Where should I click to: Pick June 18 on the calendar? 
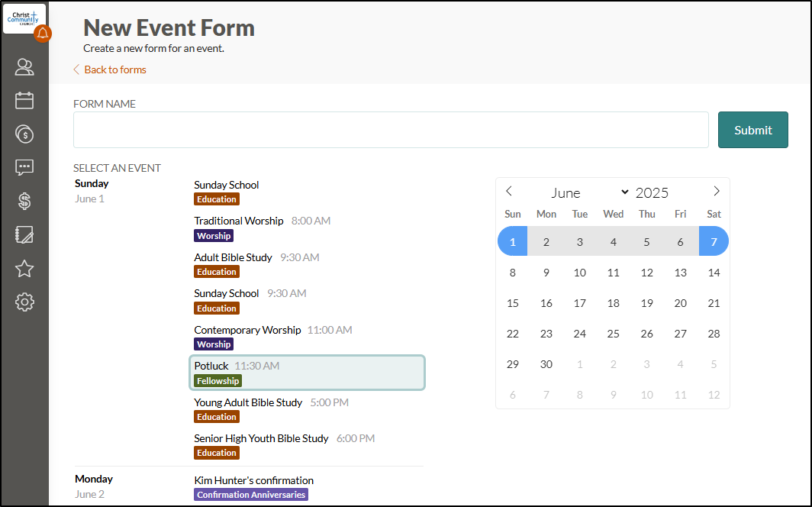click(614, 303)
